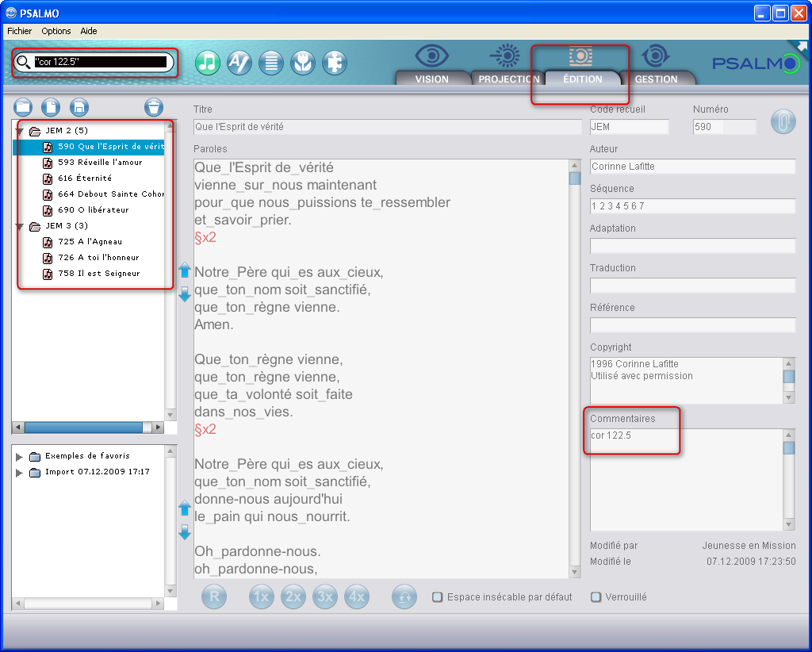Collapse the JEM 2 (5) folder
Screen dimensions: 812x652
pos(20,131)
